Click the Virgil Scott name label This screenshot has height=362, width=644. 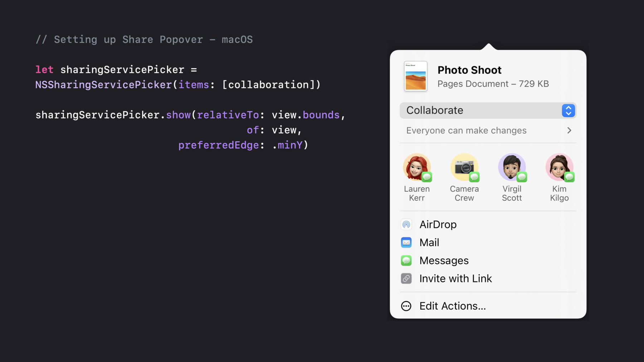[512, 194]
